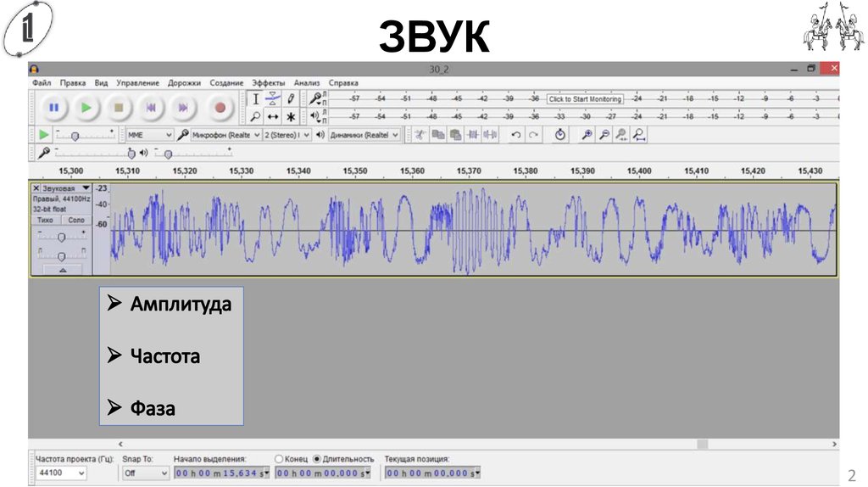Open the Справка menu
This screenshot has height=487, width=868.
pyautogui.click(x=343, y=82)
